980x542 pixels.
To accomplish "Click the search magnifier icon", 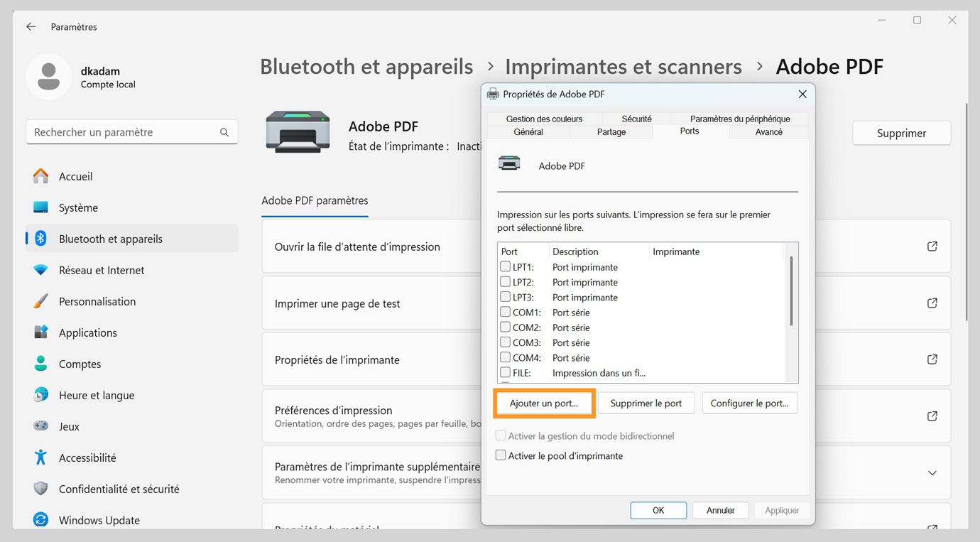I will 224,132.
